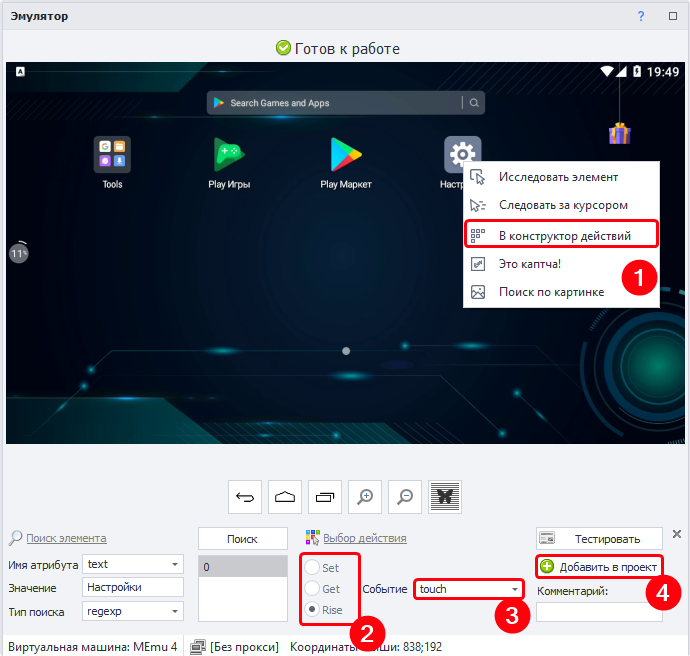Zoom in with magnifier plus icon
The width and height of the screenshot is (690, 656).
tap(365, 496)
